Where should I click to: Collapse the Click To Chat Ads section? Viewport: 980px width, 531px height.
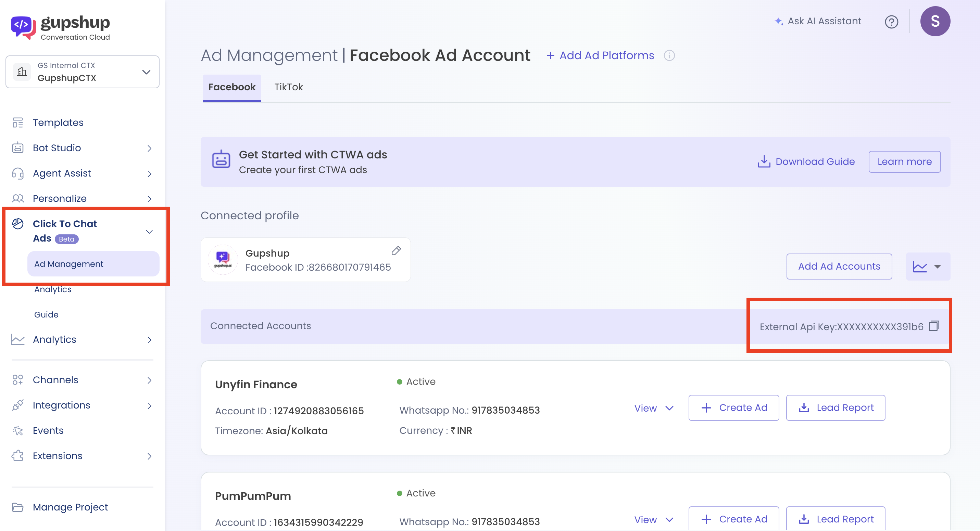pos(150,232)
